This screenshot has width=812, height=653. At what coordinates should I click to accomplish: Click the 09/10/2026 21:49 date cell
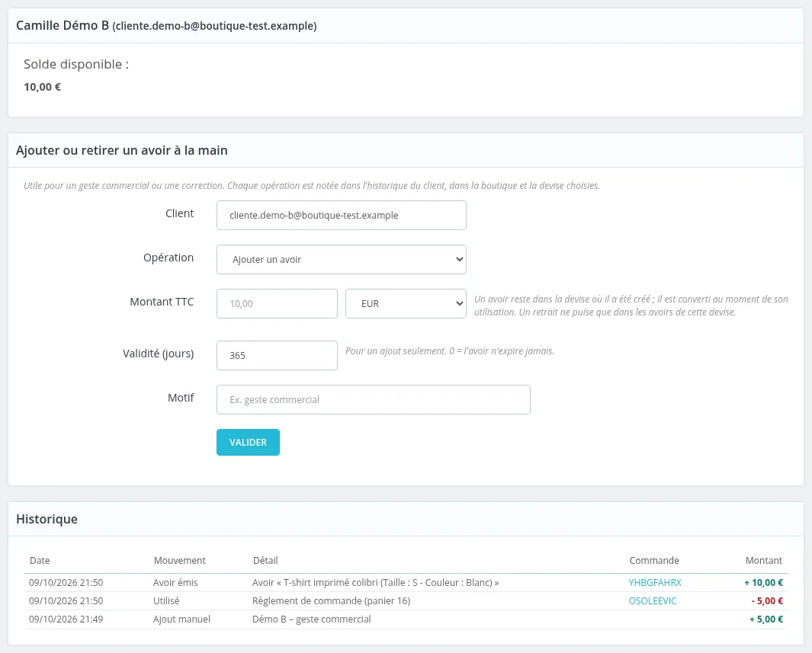pyautogui.click(x=66, y=619)
